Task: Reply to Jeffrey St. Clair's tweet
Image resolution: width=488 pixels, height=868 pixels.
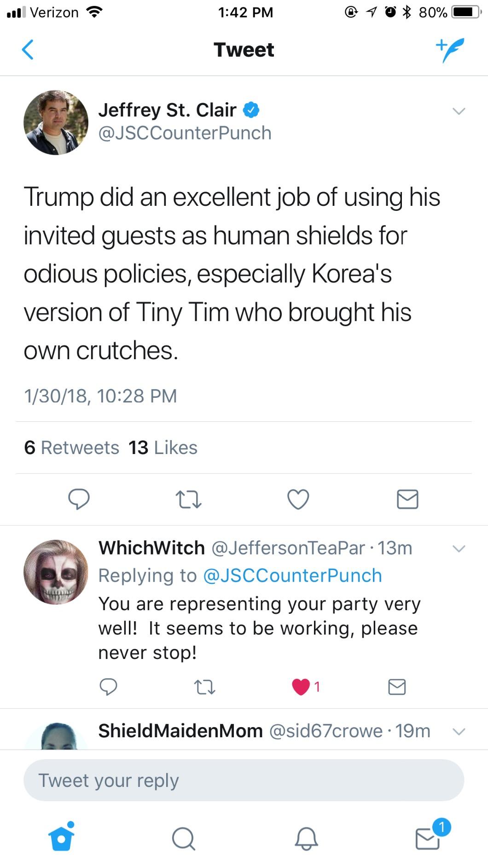Action: (79, 499)
